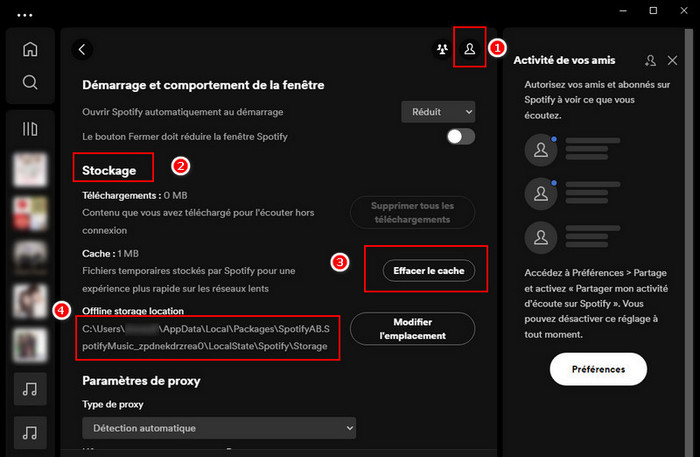Go back using the left chevron button
Screen dimensions: 700x457
(x=82, y=48)
